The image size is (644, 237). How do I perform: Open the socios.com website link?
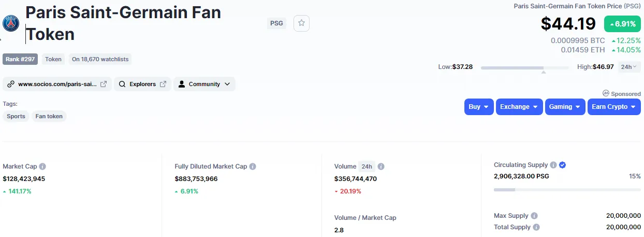pyautogui.click(x=57, y=84)
